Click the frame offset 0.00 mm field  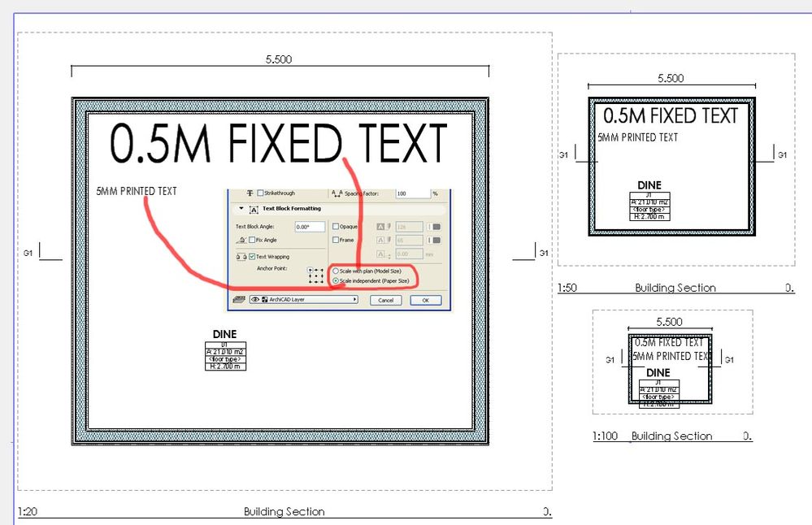(409, 254)
